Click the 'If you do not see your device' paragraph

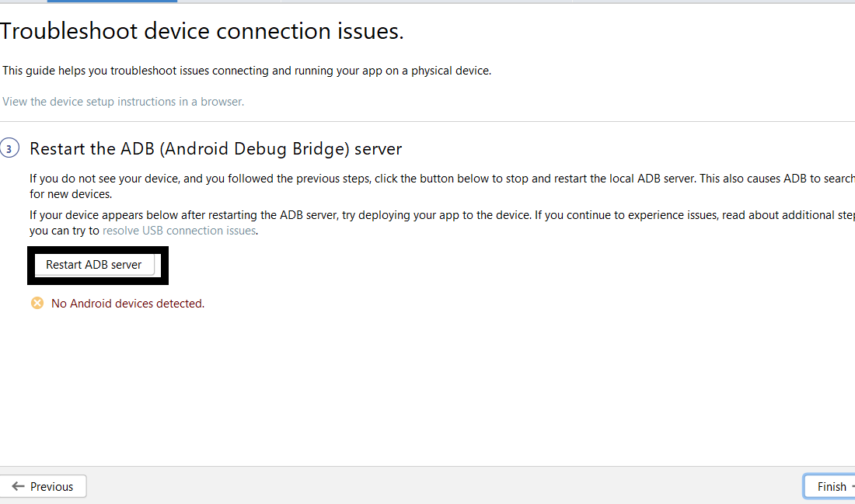tap(435, 179)
